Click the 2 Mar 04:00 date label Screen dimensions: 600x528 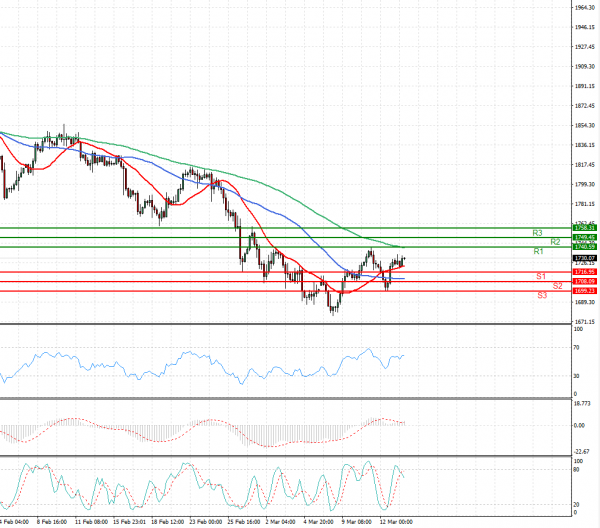[280, 522]
